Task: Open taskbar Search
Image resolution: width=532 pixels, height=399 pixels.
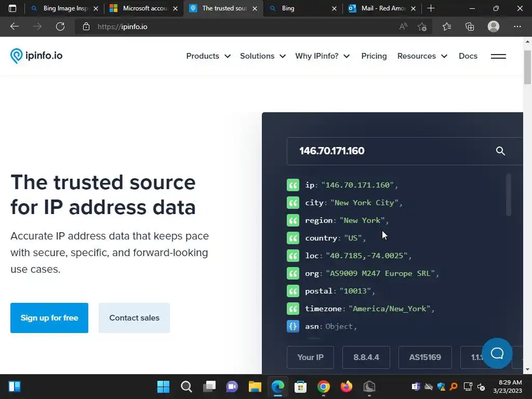Action: 187,387
